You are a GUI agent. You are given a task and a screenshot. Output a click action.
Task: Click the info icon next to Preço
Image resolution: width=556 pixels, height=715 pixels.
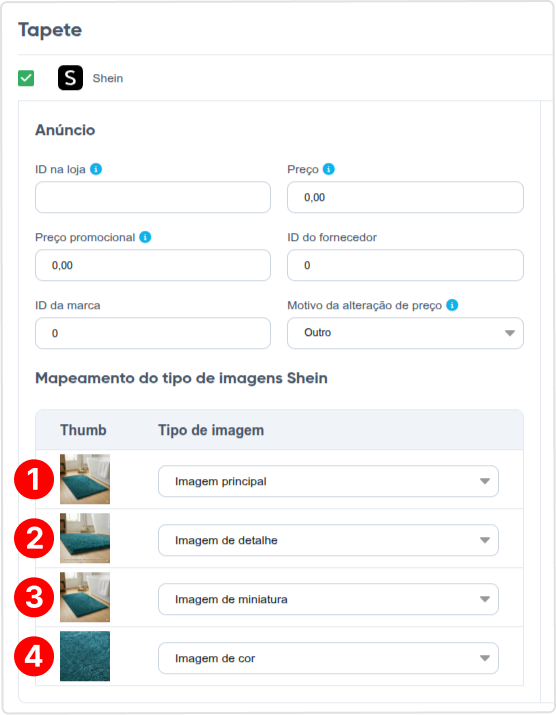pyautogui.click(x=328, y=169)
